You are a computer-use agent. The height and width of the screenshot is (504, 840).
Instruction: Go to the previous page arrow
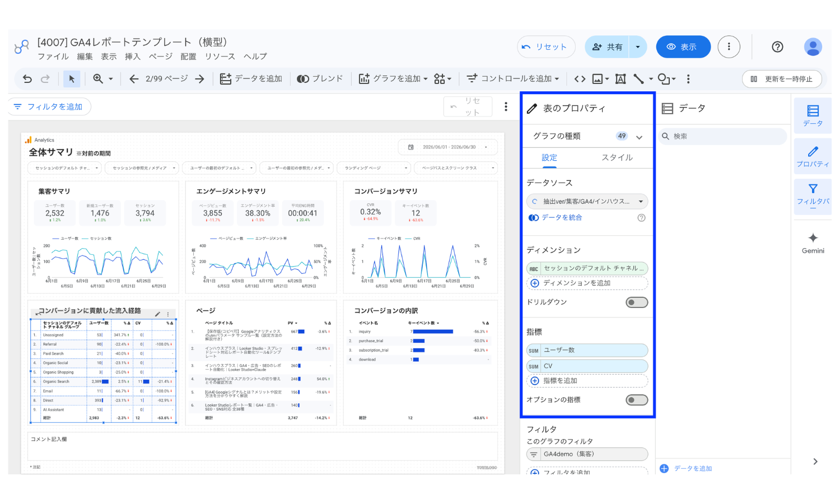click(x=134, y=79)
